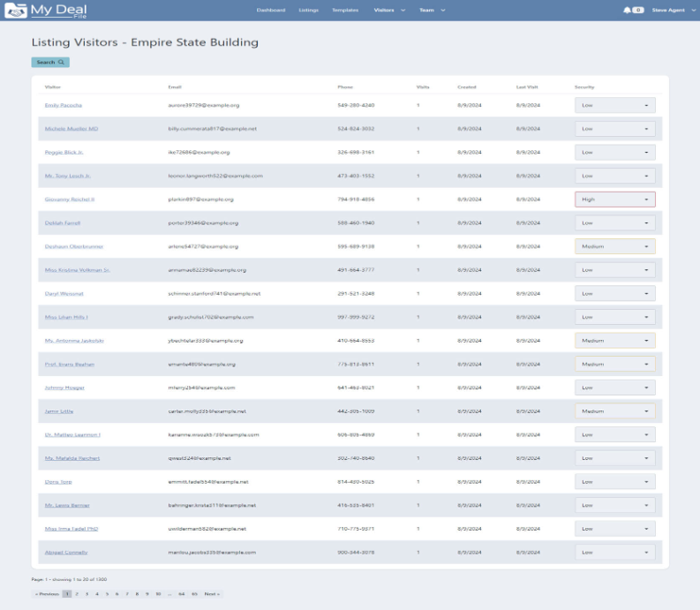Open High security dropdown for Giovanny Reichel

tap(615, 200)
